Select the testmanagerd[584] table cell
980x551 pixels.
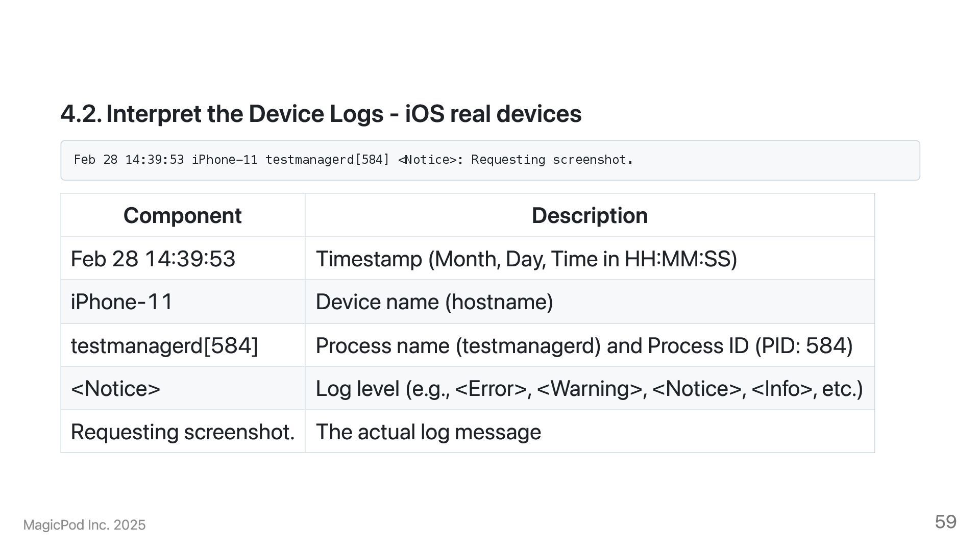tap(164, 346)
